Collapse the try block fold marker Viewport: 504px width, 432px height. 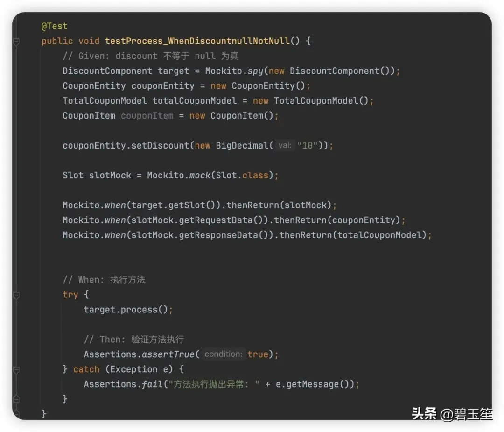pos(16,295)
